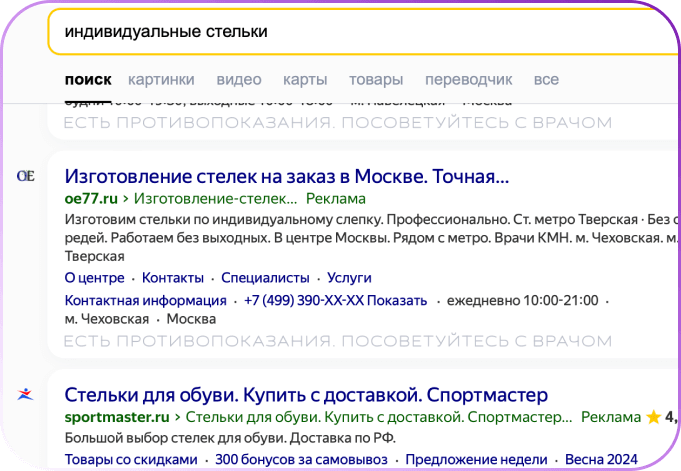
Task: Show the phone number +7 (499) 390-XX-XX
Action: click(335, 300)
